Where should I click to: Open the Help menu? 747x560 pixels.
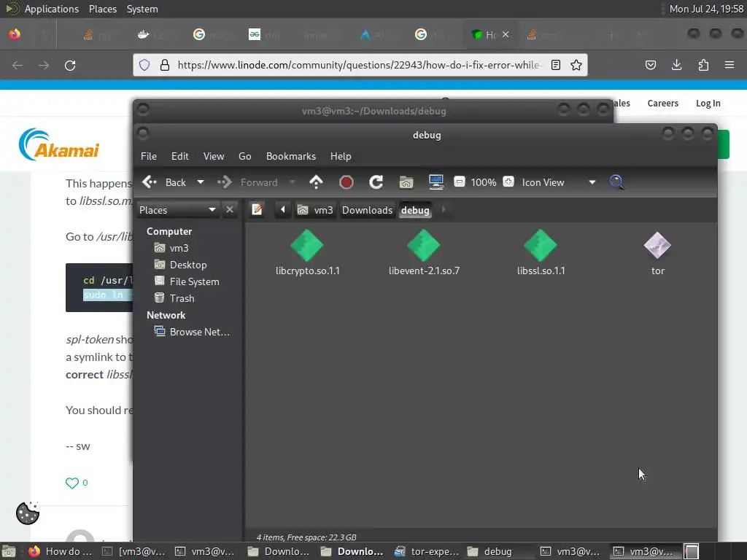pos(341,156)
